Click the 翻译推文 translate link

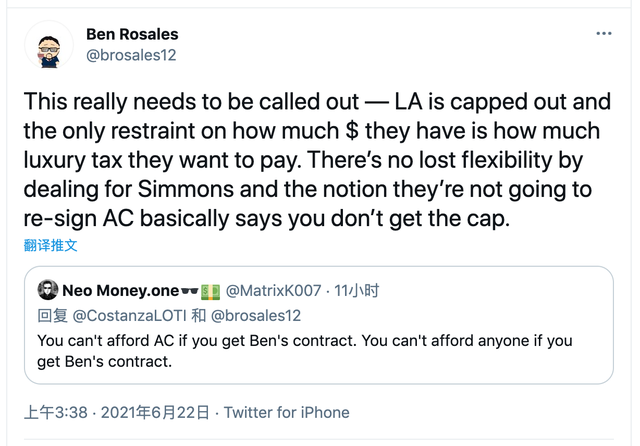[50, 245]
